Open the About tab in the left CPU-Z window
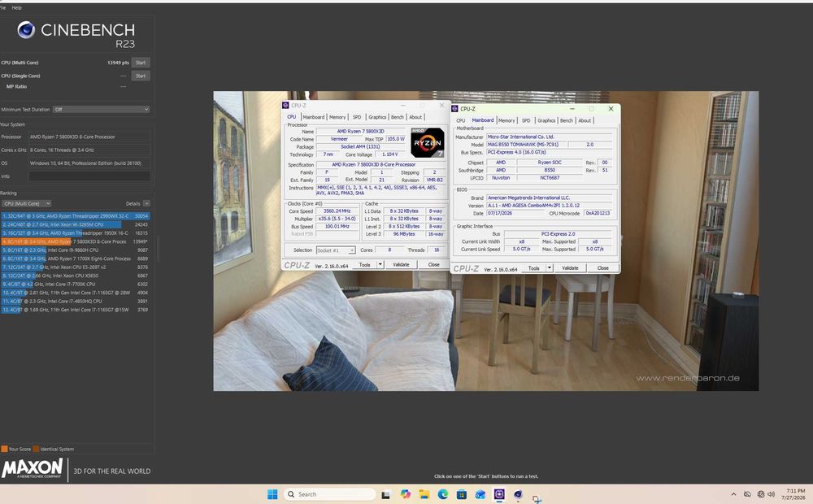The image size is (813, 504). click(415, 117)
